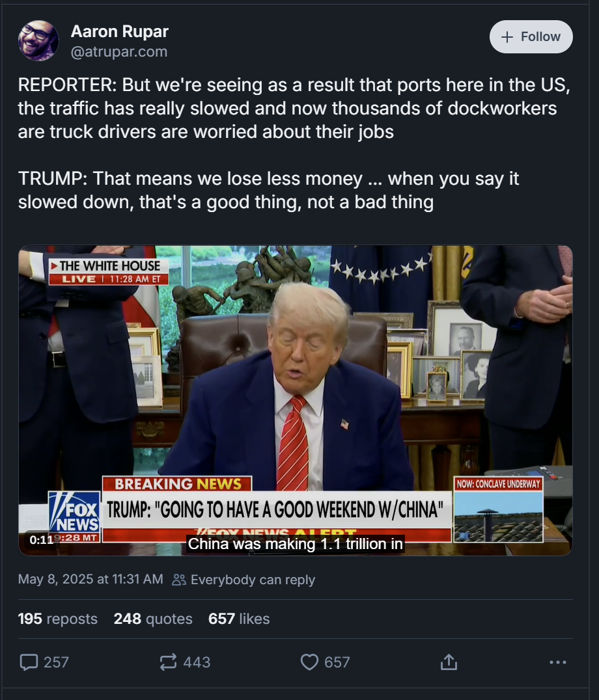Open the @atrupar.com handle link
This screenshot has width=599, height=700.
pyautogui.click(x=119, y=52)
